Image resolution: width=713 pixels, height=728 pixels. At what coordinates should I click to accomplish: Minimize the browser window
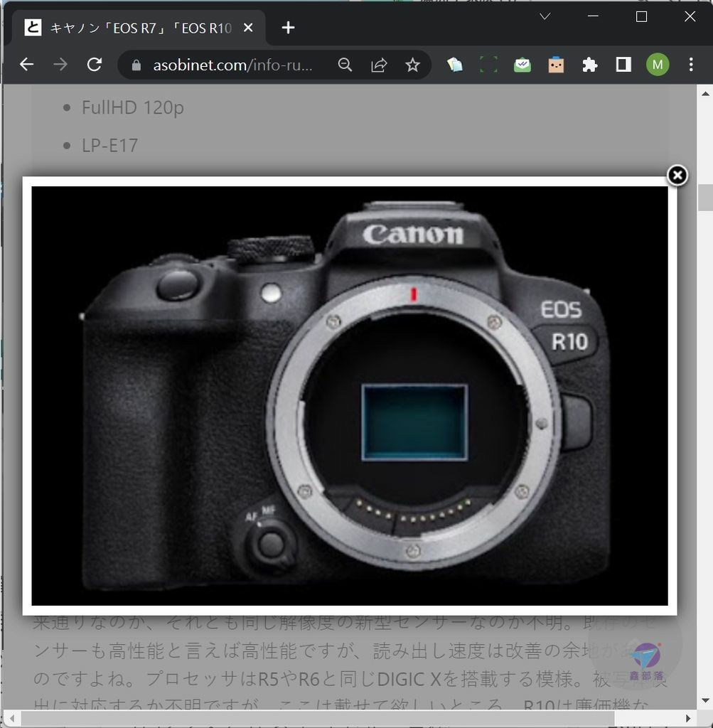pyautogui.click(x=593, y=16)
